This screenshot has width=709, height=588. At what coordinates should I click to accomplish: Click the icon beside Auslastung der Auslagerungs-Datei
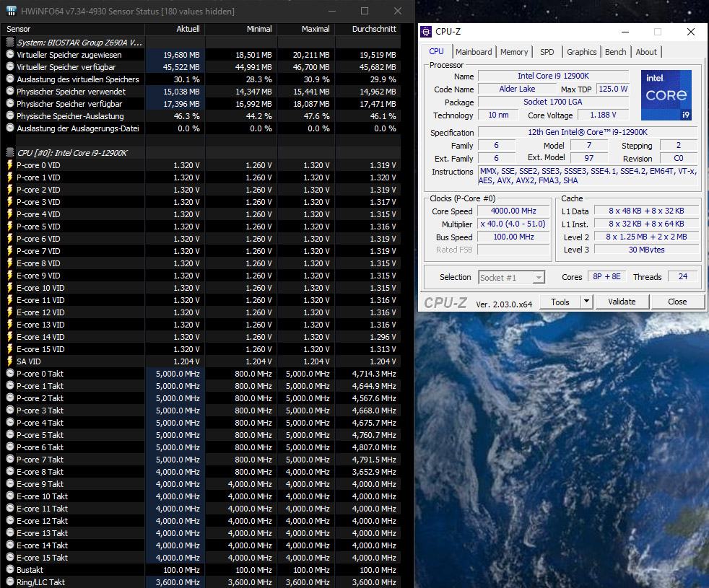[10, 128]
